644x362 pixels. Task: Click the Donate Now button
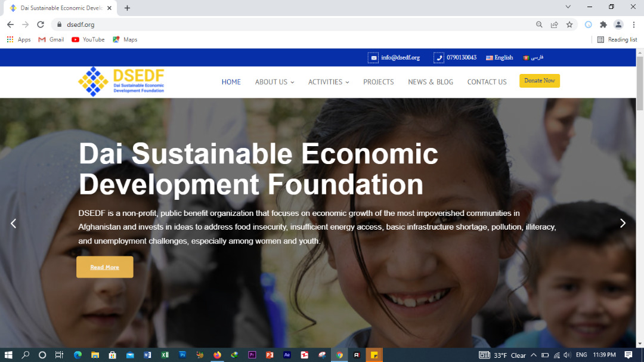[539, 81]
